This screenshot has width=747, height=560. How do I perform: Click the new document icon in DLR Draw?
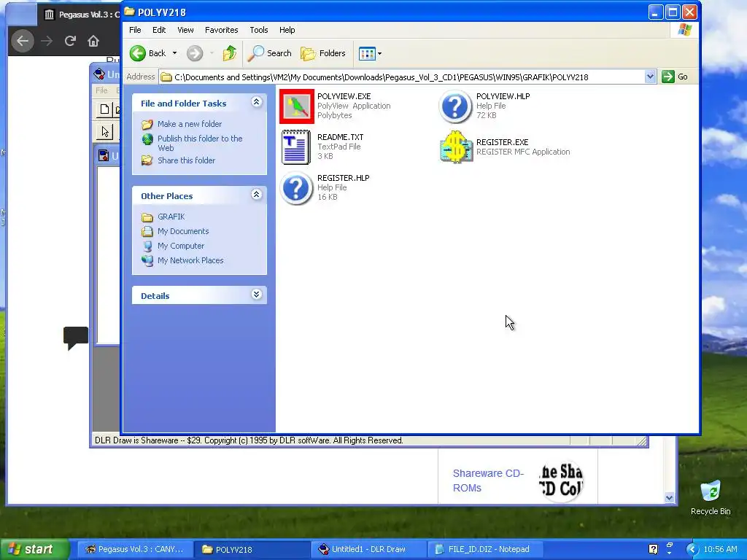104,109
